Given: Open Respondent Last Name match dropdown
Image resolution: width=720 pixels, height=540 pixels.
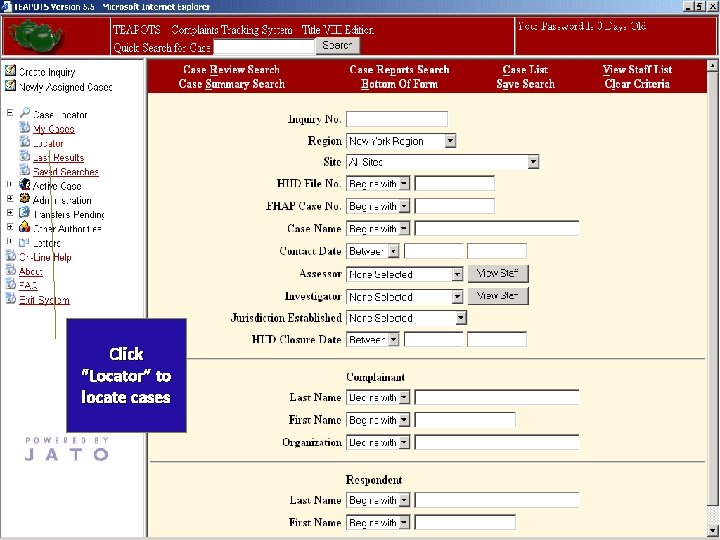Looking at the screenshot, I should (404, 501).
